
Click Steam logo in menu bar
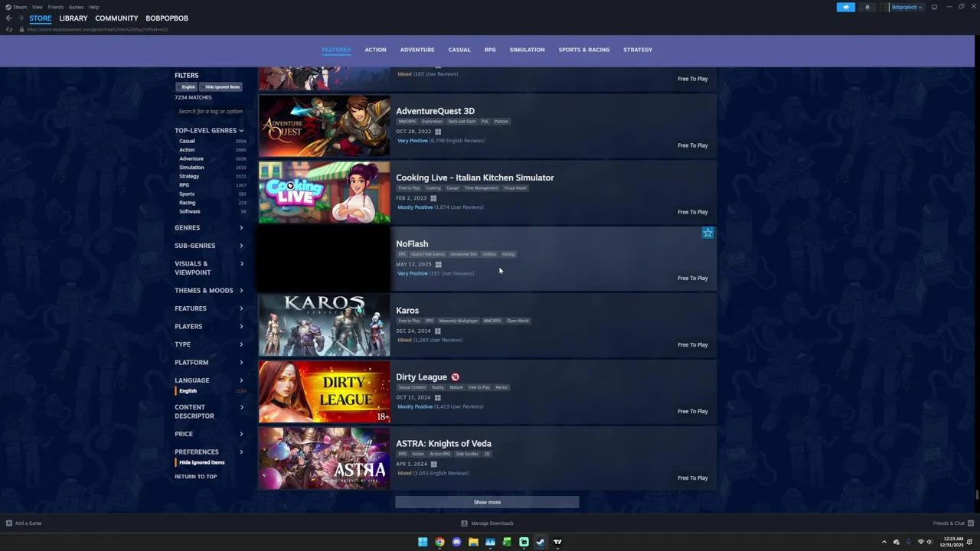(9, 7)
